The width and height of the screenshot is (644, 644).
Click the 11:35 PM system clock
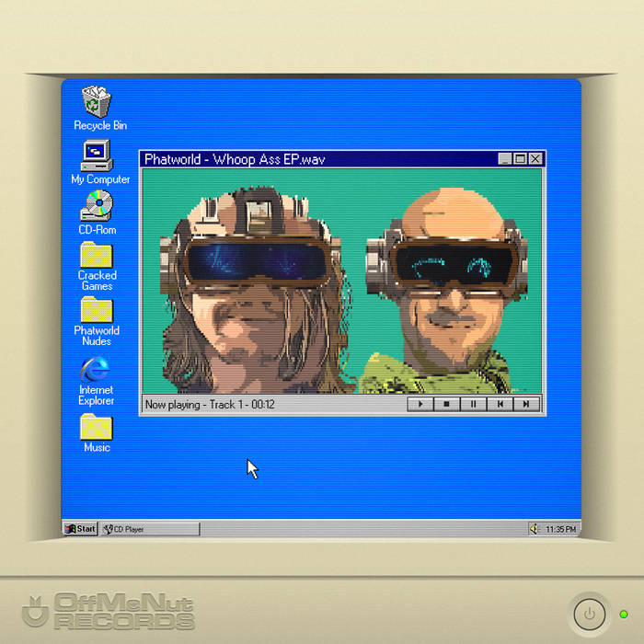(x=561, y=529)
